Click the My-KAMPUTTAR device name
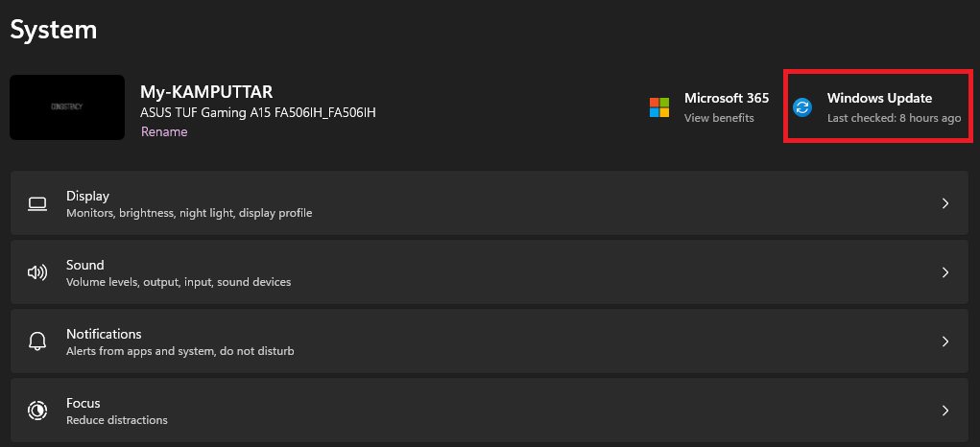Viewport: 980px width, 447px height. click(x=206, y=92)
